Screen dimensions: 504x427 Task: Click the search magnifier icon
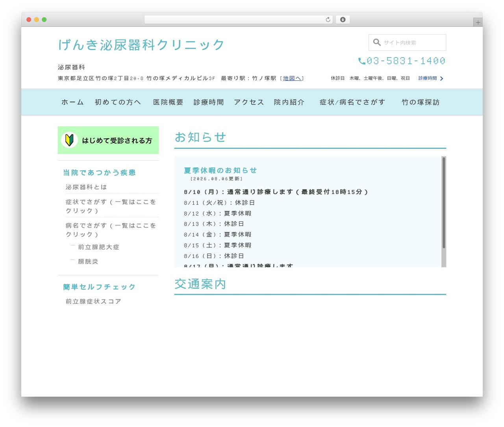pyautogui.click(x=377, y=42)
